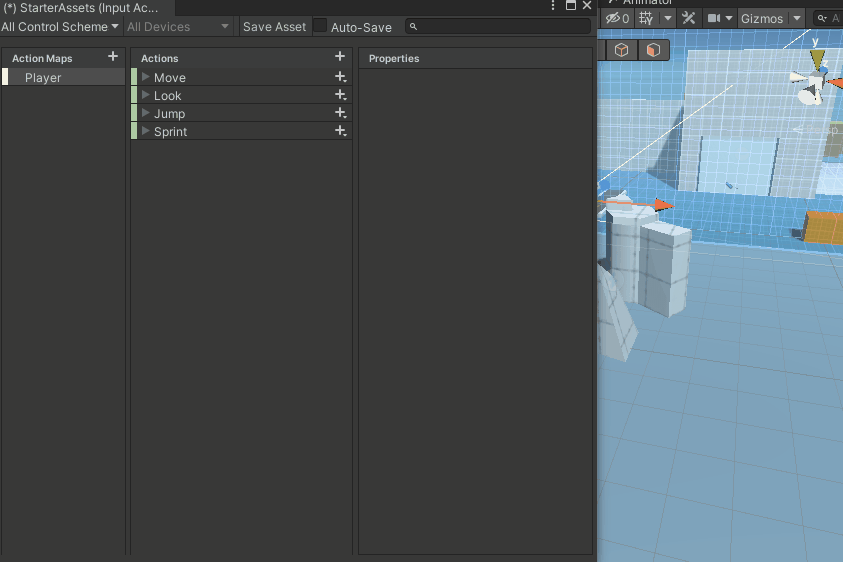Expand the Sprint action bindings
This screenshot has width=843, height=562.
pyautogui.click(x=145, y=131)
